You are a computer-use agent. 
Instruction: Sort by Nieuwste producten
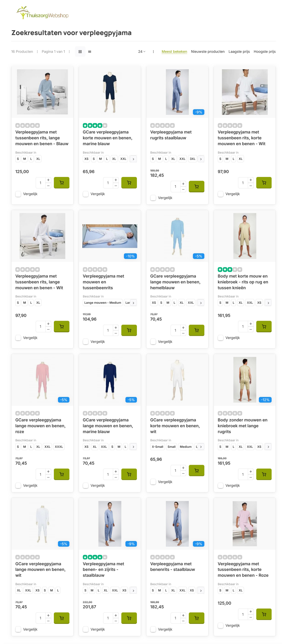click(208, 51)
